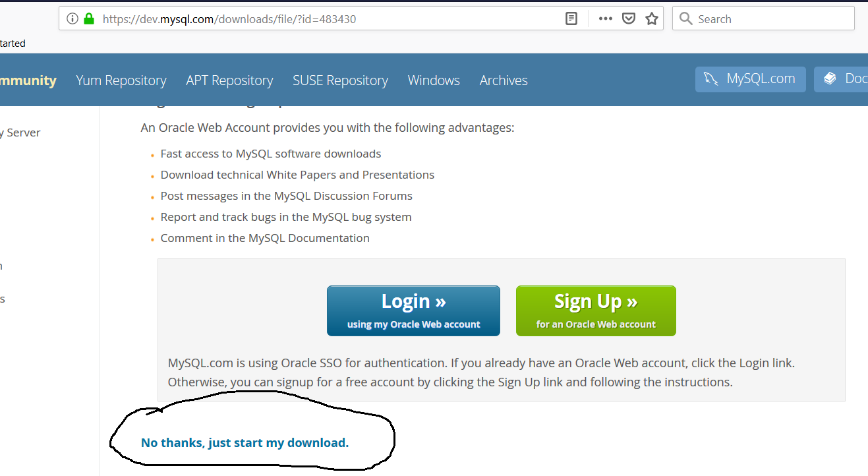
Task: Open Yum Repository menu item
Action: pyautogui.click(x=121, y=80)
